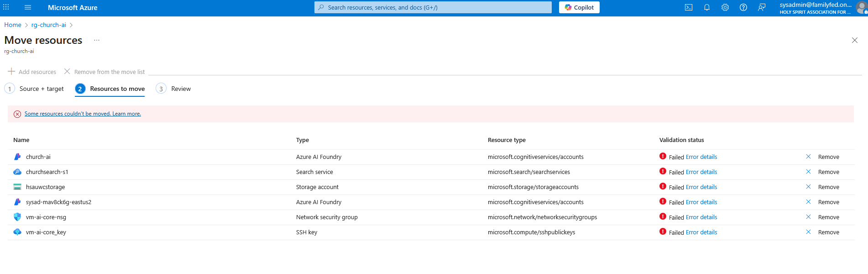The width and height of the screenshot is (868, 274).
Task: Click the hsauwcstorage resource name
Action: tap(46, 187)
